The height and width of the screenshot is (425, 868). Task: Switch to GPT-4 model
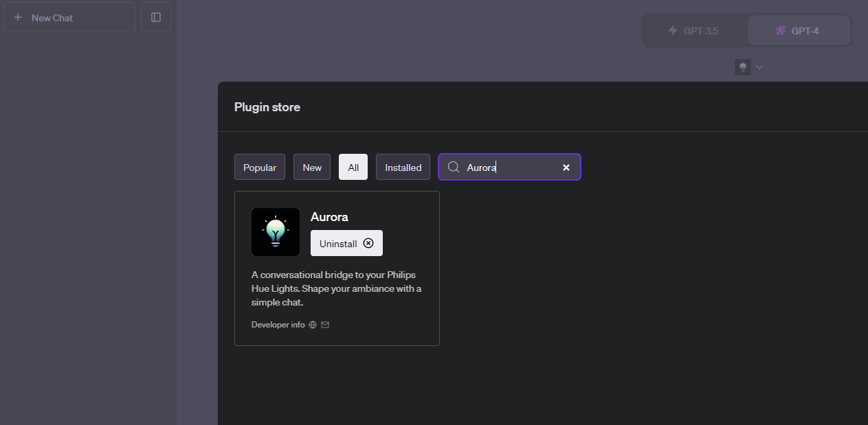pyautogui.click(x=798, y=31)
